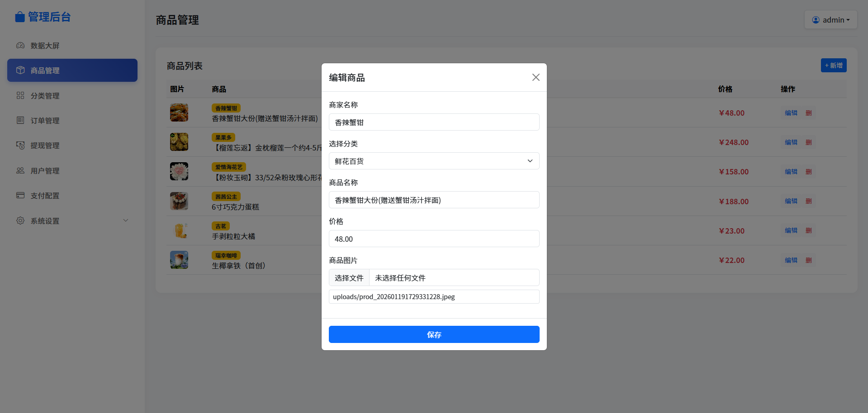Click the 商家名称 input field
The width and height of the screenshot is (868, 413).
pyautogui.click(x=434, y=122)
